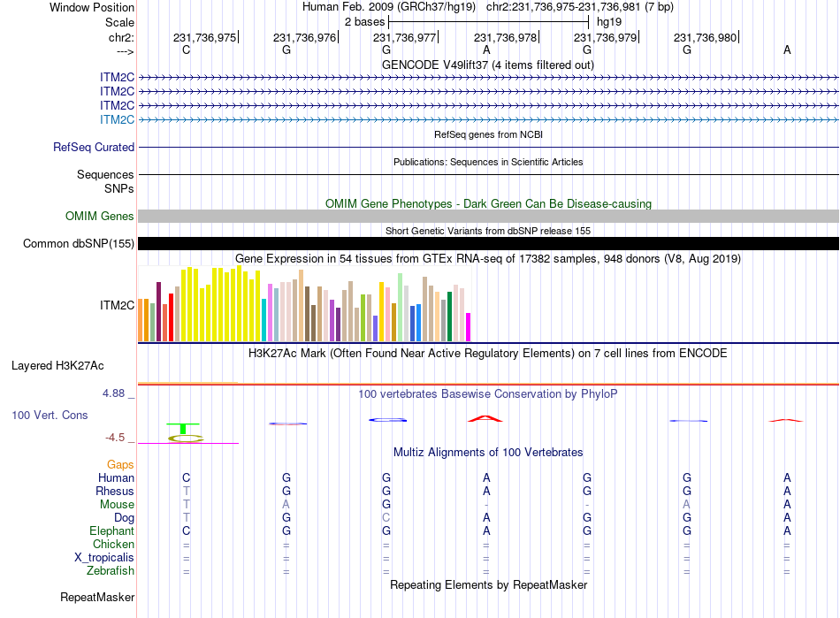Click the tallest light-green GTEx expression bar
Screen dimensions: 840x618
(401, 307)
